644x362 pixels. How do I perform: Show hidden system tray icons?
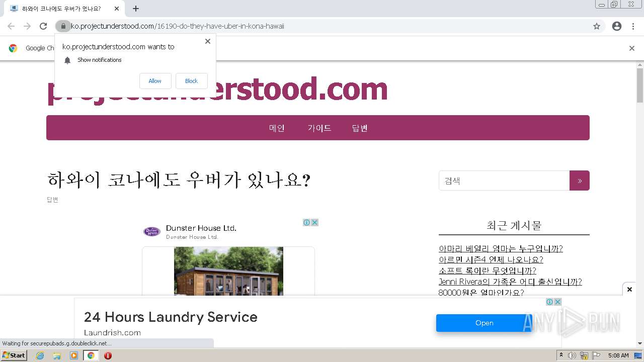(561, 355)
